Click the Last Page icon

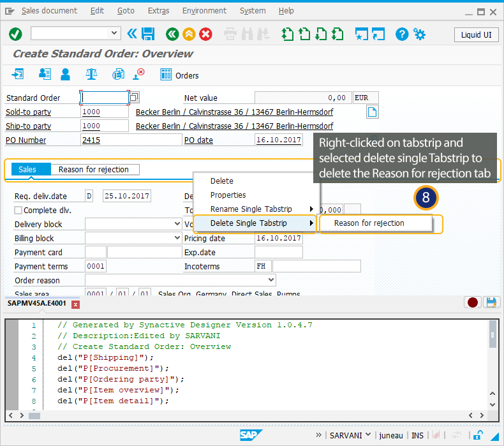[337, 34]
